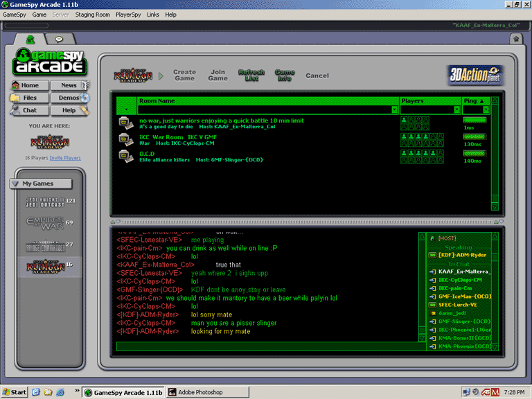
Task: Select the O.C.D room icon
Action: tap(126, 156)
